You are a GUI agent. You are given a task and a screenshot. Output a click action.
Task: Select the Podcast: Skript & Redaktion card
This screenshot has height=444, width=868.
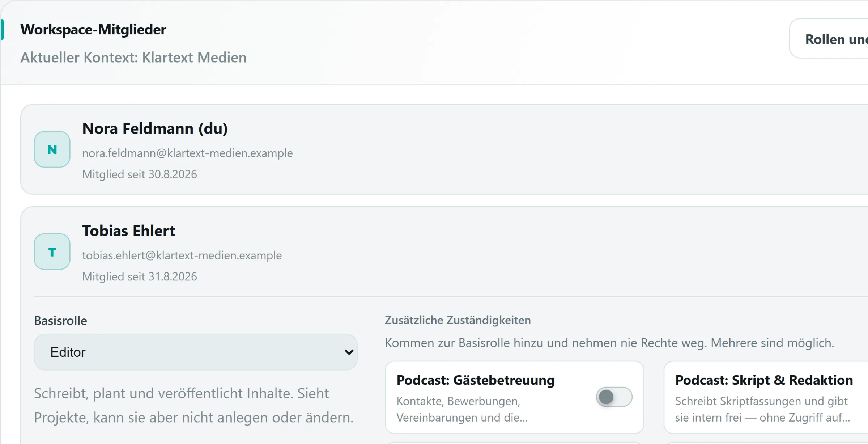point(766,397)
